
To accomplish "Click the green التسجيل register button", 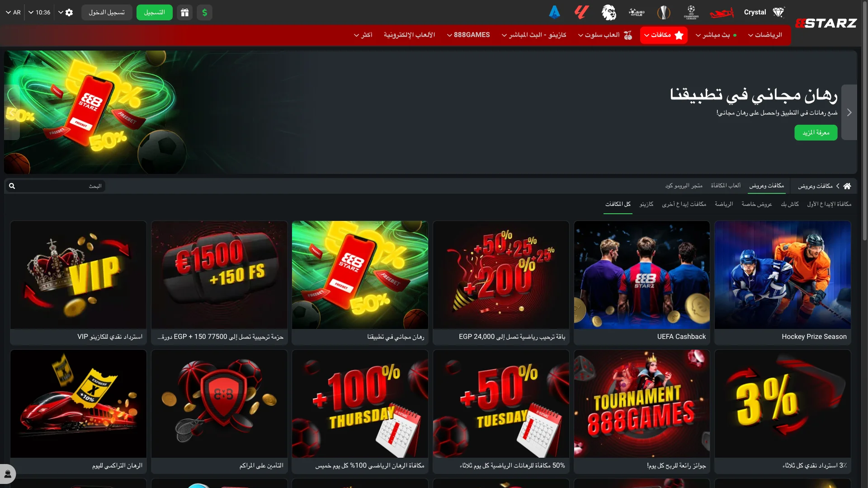I will coord(154,13).
